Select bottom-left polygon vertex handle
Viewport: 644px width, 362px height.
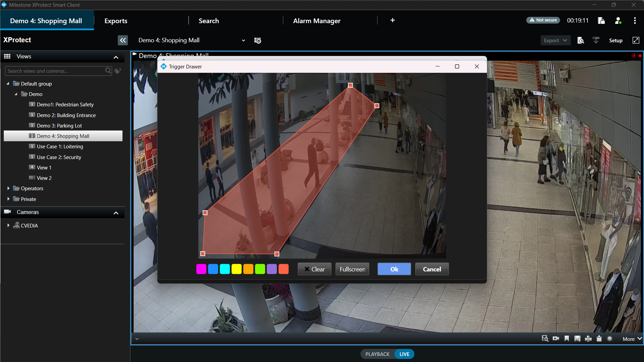click(x=203, y=254)
